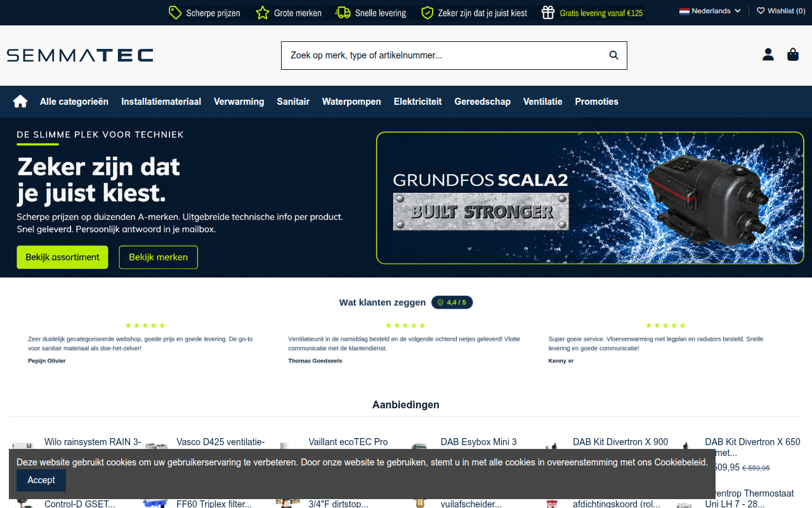Open Ventilatie menu item
812x508 pixels.
[542, 102]
